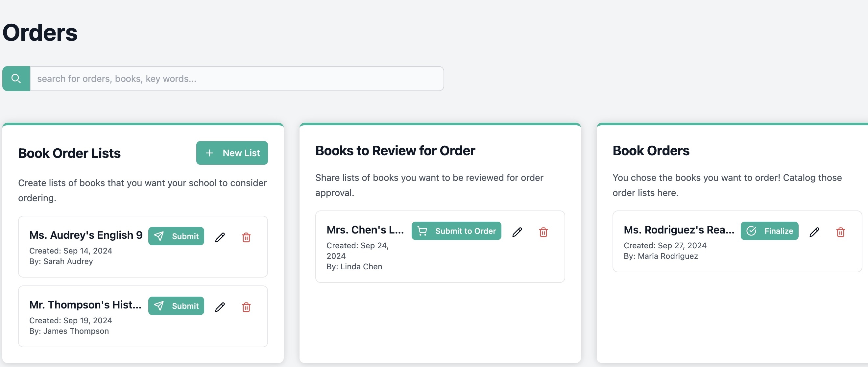Submit Mr. Thompson's list for review
The width and height of the screenshot is (868, 367).
coord(176,306)
